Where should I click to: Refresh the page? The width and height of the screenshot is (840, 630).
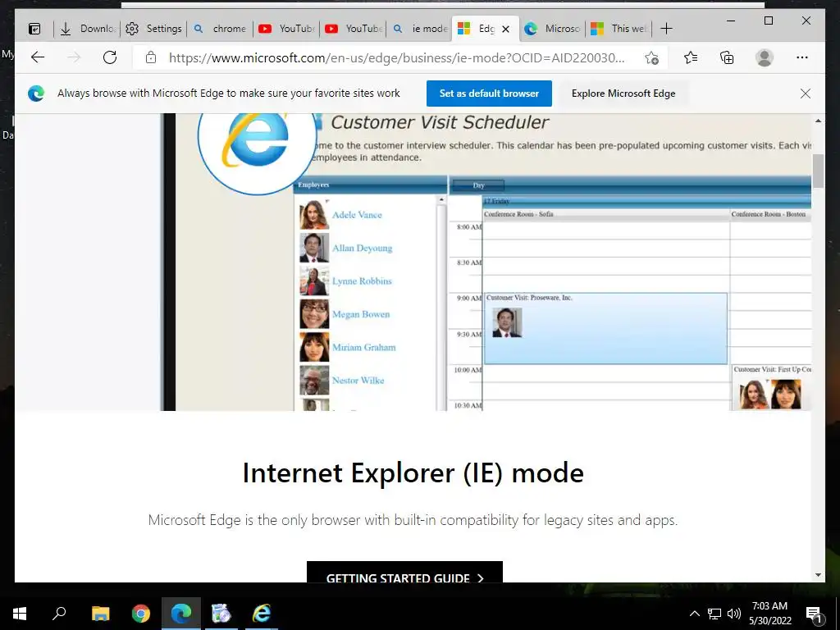[110, 57]
